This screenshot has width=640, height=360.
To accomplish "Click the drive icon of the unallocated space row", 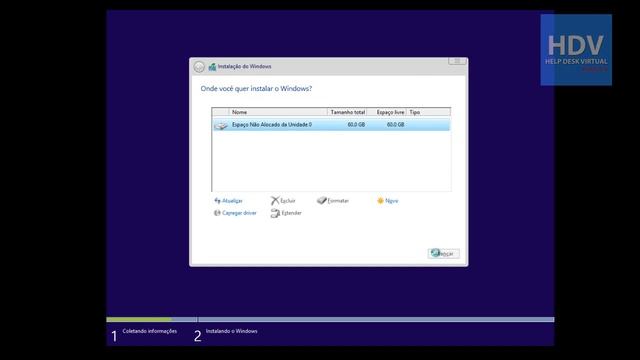I will (x=221, y=125).
